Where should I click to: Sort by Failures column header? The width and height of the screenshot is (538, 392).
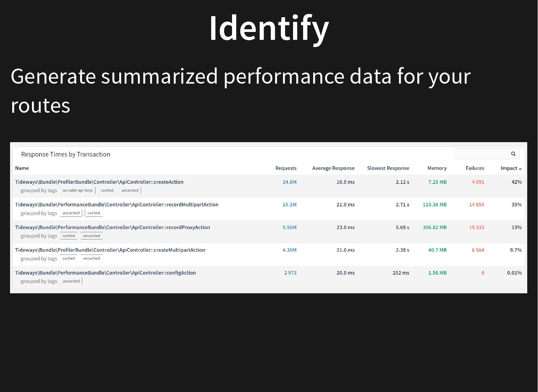(x=475, y=168)
